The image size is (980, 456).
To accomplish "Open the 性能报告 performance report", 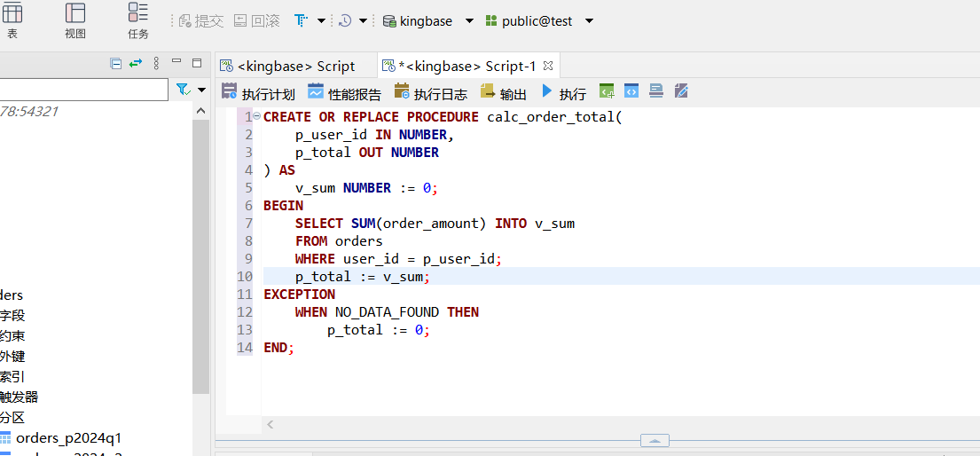I will (344, 92).
